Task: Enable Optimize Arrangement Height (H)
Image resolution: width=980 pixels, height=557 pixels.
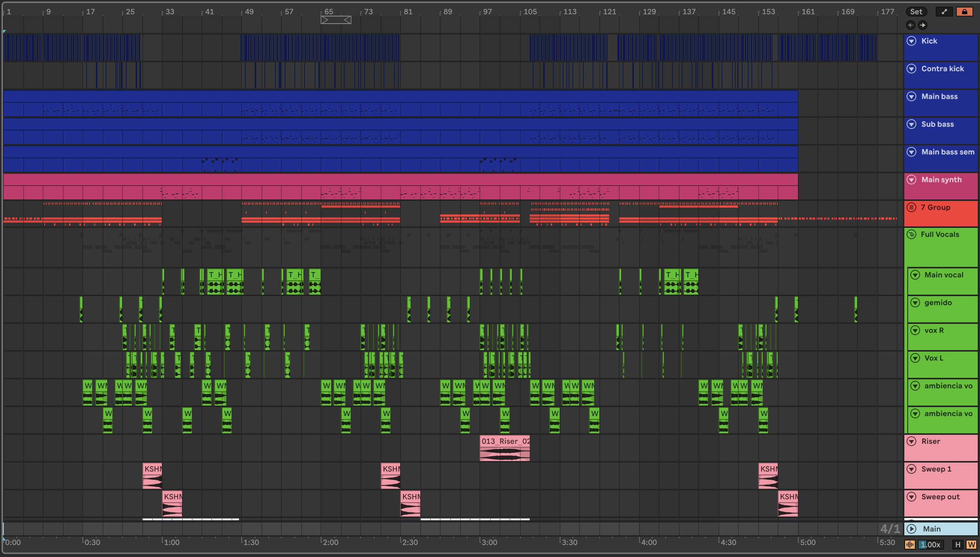Action: pos(958,544)
